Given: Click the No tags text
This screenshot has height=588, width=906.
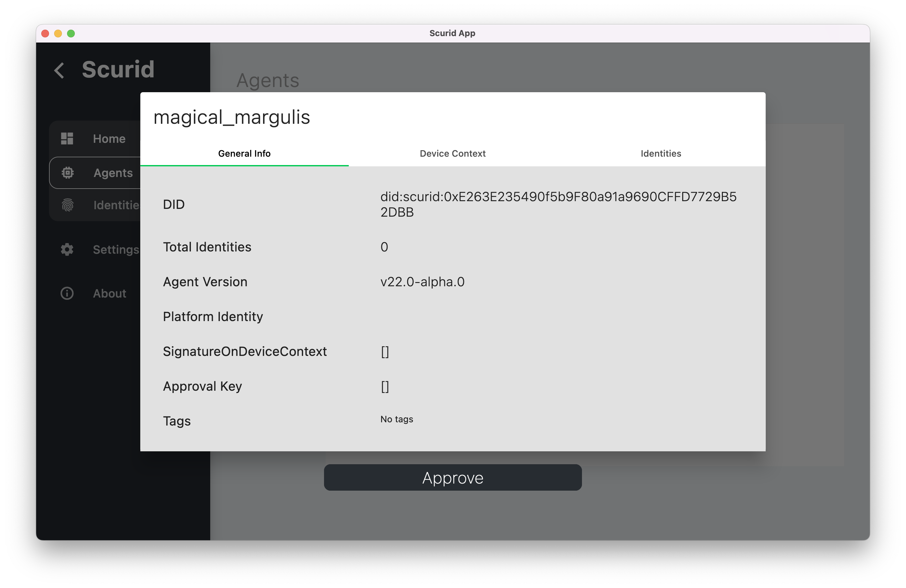Looking at the screenshot, I should (x=397, y=419).
